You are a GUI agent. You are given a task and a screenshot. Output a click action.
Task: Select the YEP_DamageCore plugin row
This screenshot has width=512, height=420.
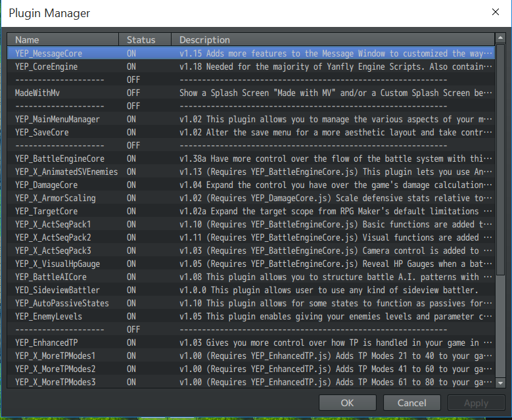pos(251,185)
